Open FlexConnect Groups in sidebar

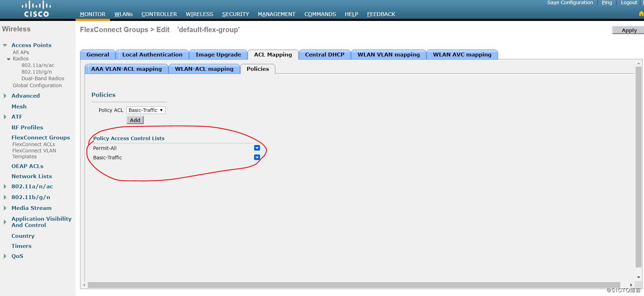point(41,137)
